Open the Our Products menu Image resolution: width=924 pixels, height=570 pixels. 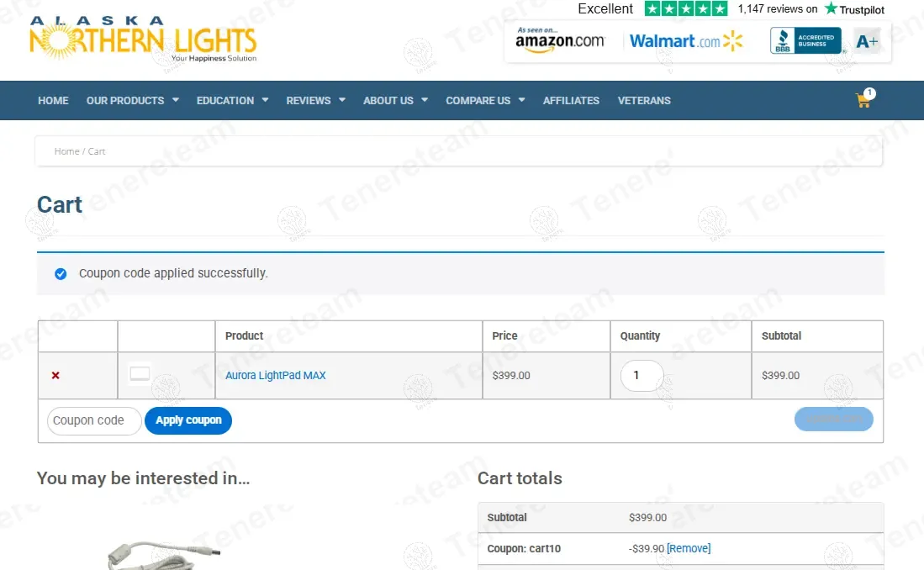[125, 101]
